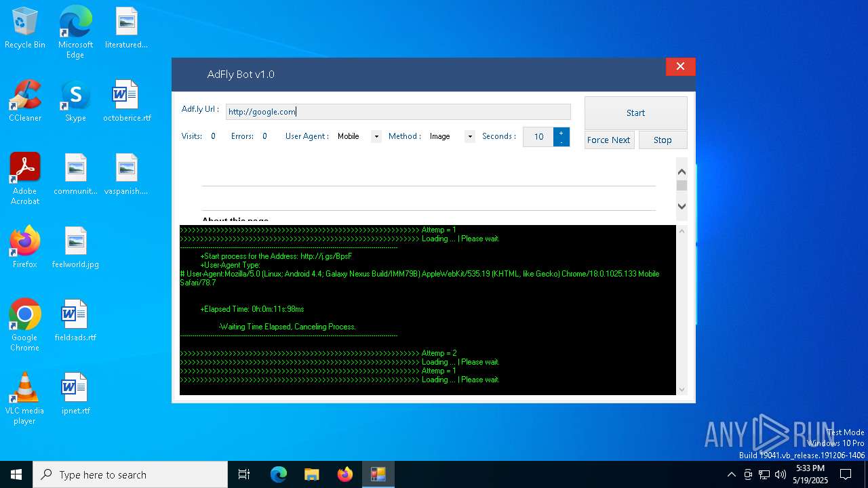
Task: Open Microsoft Edge desktop shortcut
Action: point(75,32)
